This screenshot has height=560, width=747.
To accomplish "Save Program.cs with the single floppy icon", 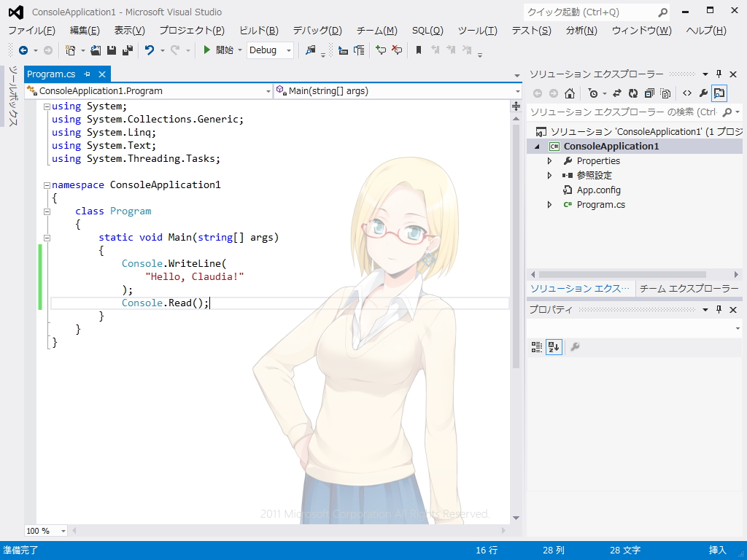I will pos(112,50).
